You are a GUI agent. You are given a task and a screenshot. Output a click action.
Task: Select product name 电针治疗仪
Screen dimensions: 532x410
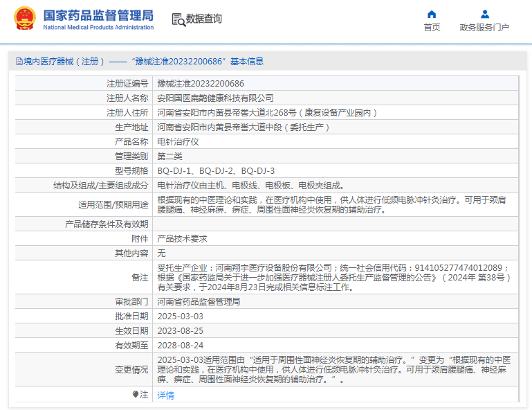[x=178, y=142]
